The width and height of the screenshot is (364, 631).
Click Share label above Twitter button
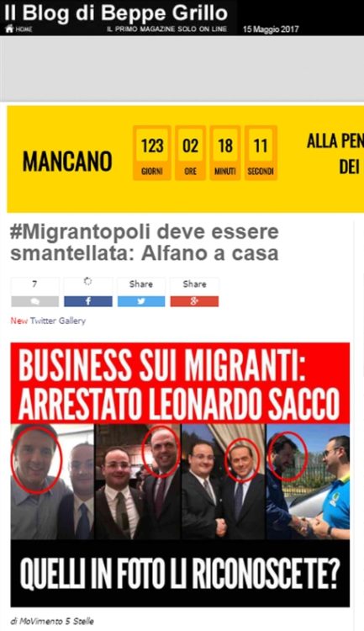tap(141, 284)
